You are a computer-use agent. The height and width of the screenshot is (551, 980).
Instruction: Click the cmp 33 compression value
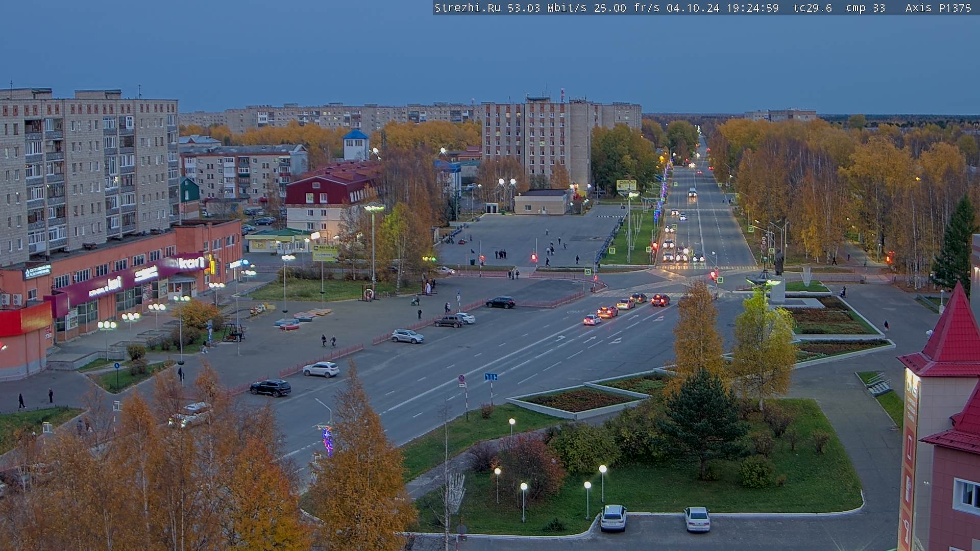(x=866, y=8)
